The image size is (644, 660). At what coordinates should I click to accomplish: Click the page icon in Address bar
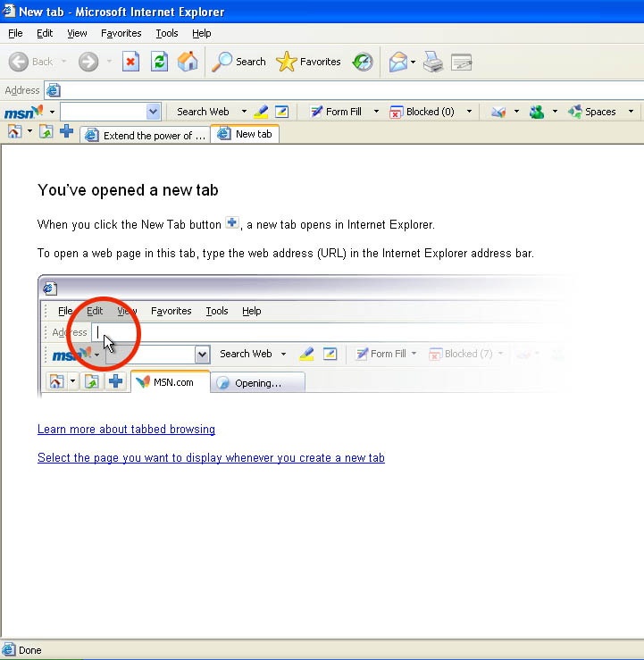(x=54, y=90)
